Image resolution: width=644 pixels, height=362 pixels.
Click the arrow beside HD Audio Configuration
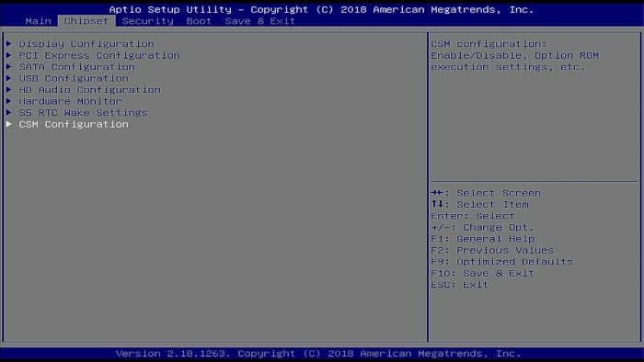coord(9,89)
